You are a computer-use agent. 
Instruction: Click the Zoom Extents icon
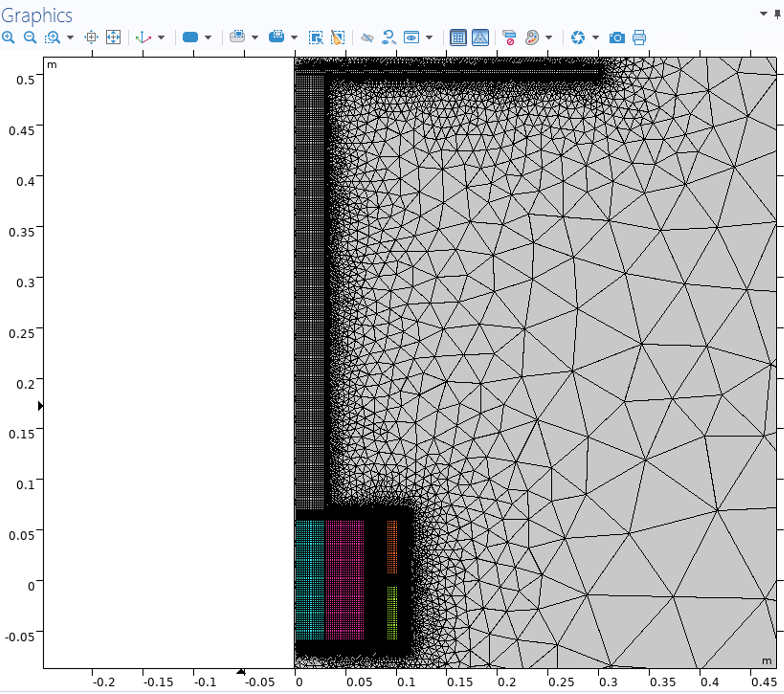113,37
